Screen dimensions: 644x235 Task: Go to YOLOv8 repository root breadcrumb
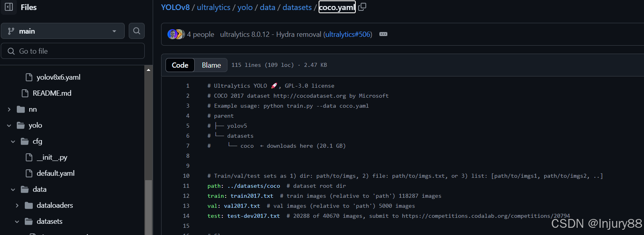click(x=175, y=7)
